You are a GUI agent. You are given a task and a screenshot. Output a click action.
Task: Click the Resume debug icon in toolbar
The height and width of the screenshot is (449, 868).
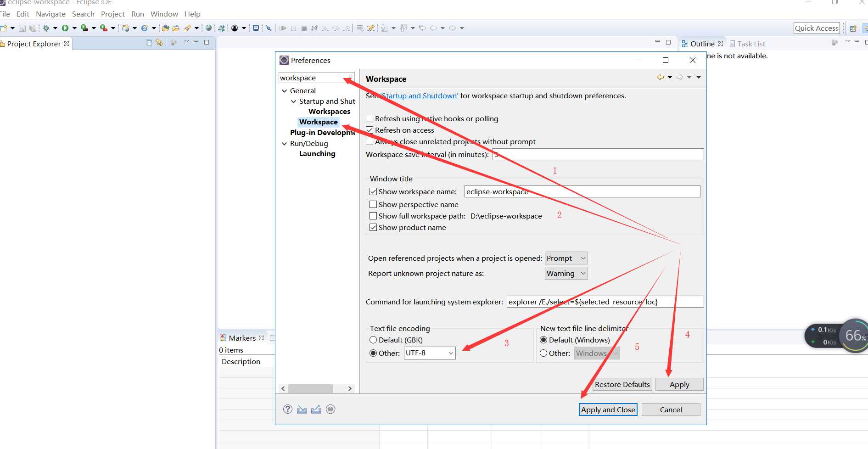(283, 28)
